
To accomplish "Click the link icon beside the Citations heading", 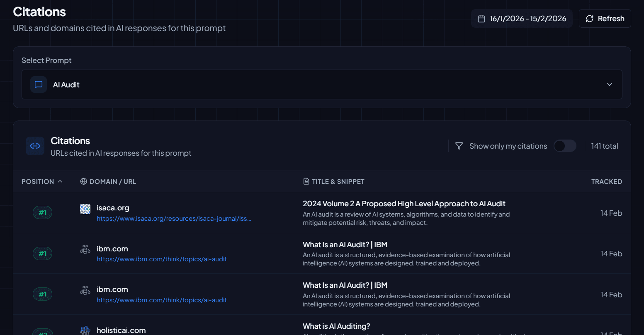I will (35, 146).
